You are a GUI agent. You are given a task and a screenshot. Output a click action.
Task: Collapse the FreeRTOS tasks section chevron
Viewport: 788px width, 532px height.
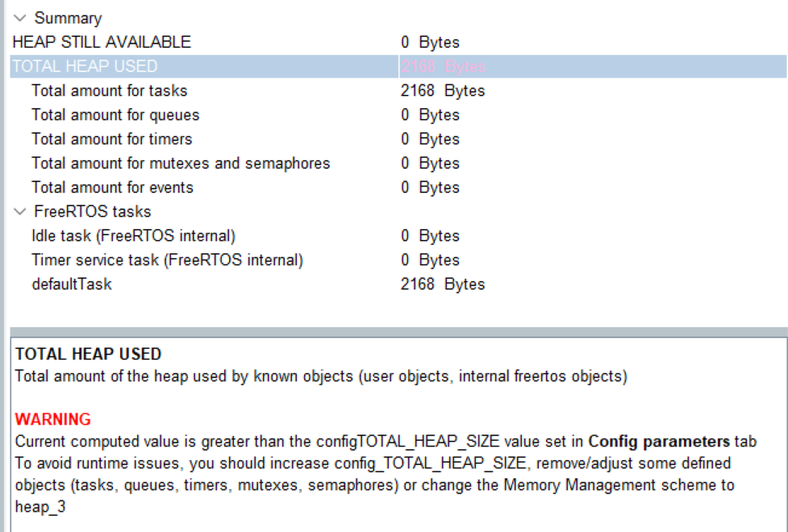(x=20, y=212)
